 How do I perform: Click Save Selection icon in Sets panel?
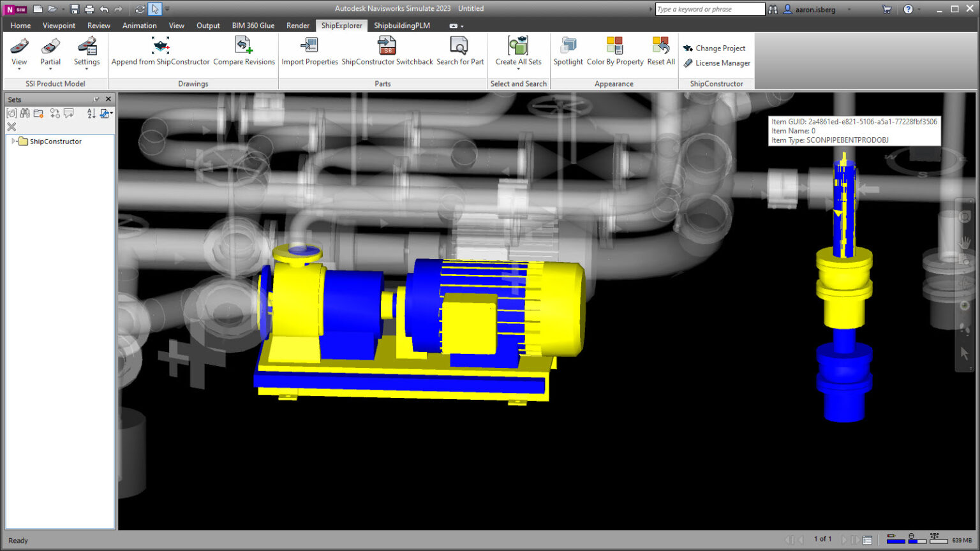pos(11,113)
